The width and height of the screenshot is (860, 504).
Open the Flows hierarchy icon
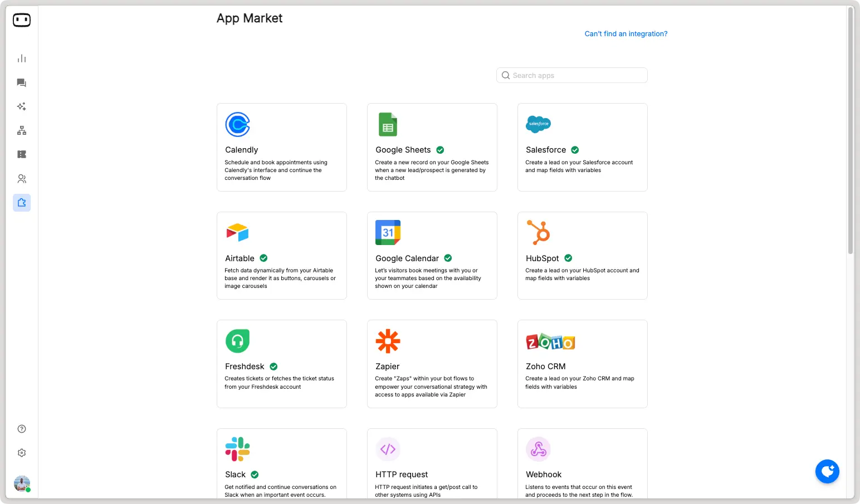pyautogui.click(x=21, y=130)
